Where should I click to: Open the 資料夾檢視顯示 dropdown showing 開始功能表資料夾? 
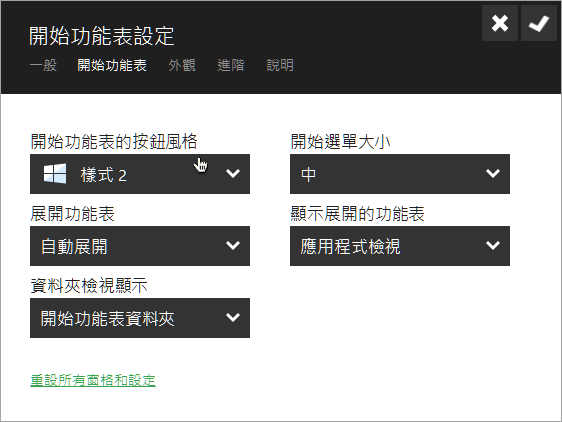(140, 318)
